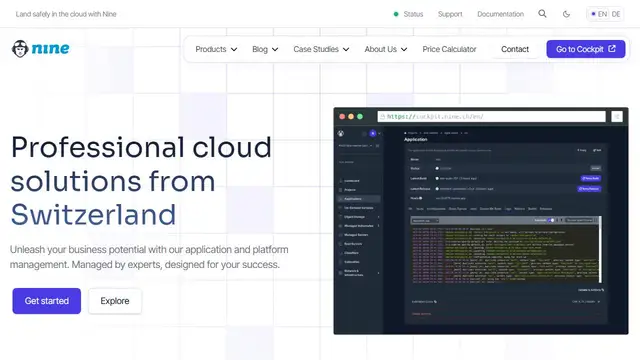The height and width of the screenshot is (360, 640).
Task: Click the Explore button
Action: [115, 301]
